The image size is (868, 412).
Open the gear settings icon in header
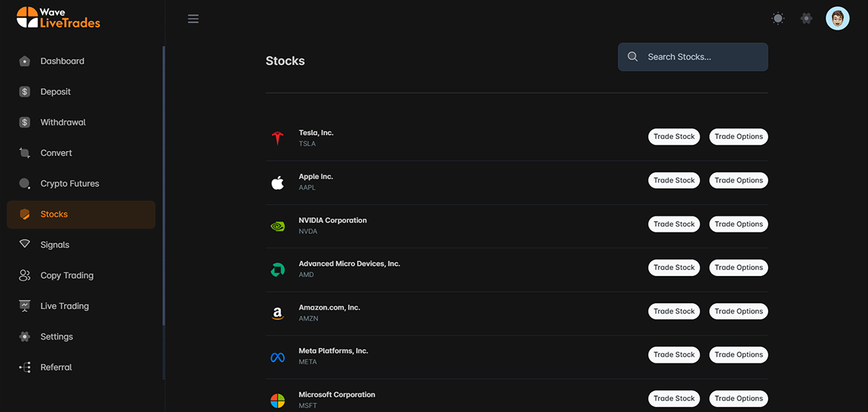click(x=807, y=19)
